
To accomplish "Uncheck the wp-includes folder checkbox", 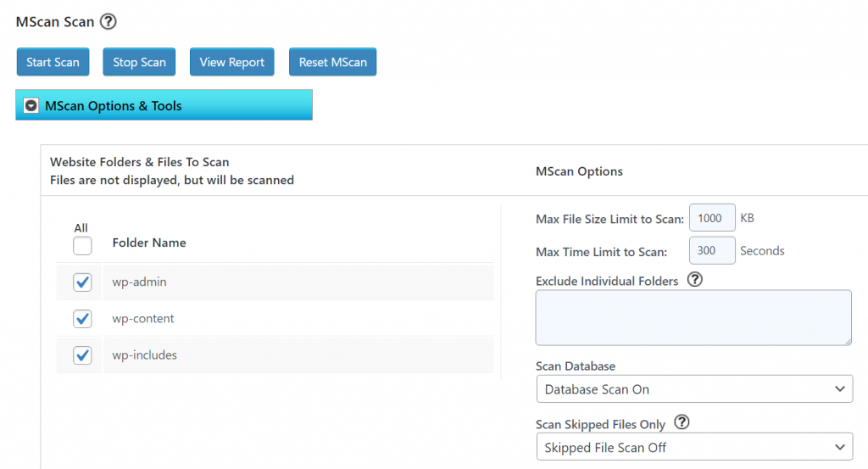I will [x=82, y=355].
